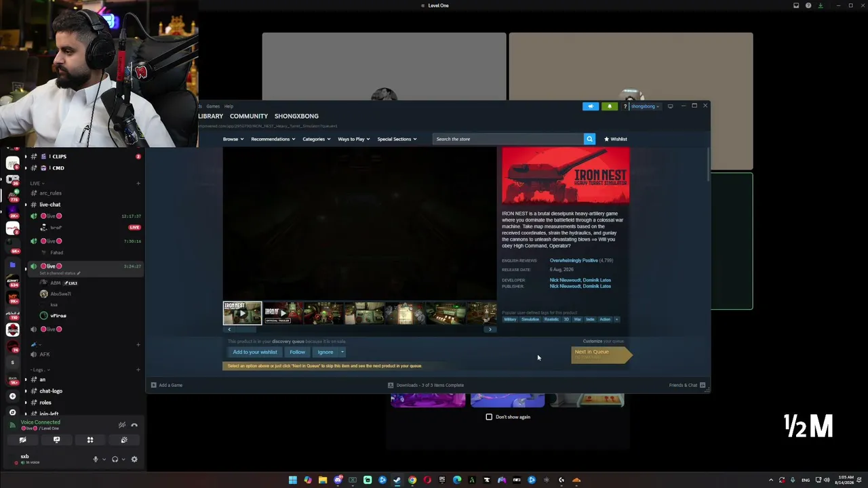The image size is (868, 488).
Task: Click the Ignore button
Action: 325,352
